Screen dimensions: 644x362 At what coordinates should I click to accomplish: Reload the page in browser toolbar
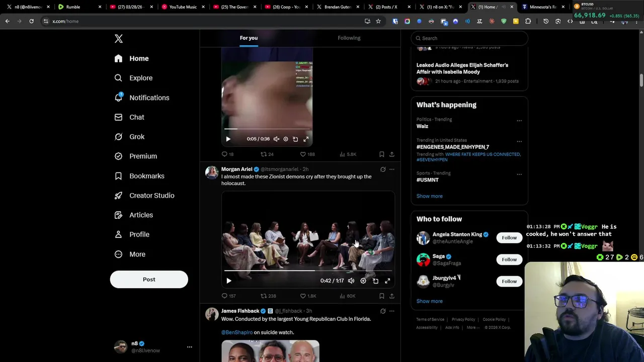[31, 21]
